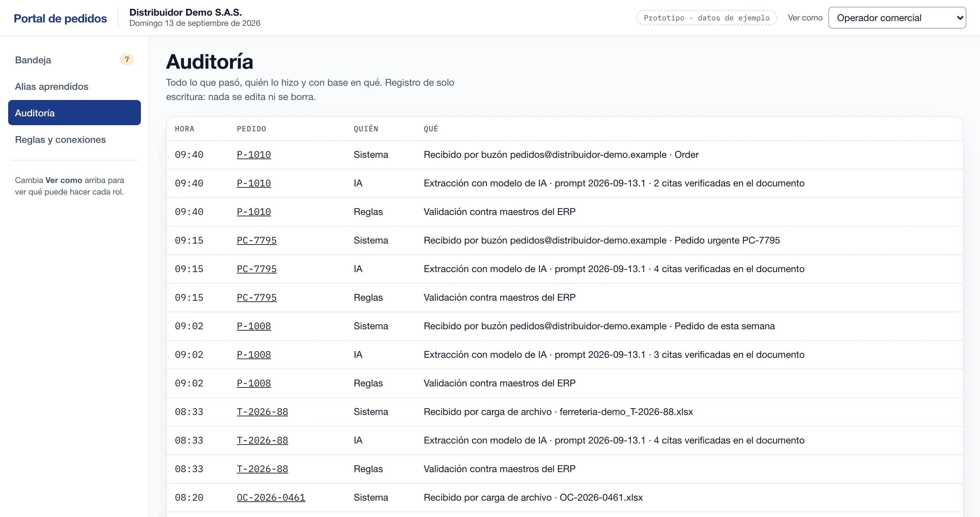Open P-1010 link in Reglas row
This screenshot has height=517, width=980.
(x=254, y=212)
